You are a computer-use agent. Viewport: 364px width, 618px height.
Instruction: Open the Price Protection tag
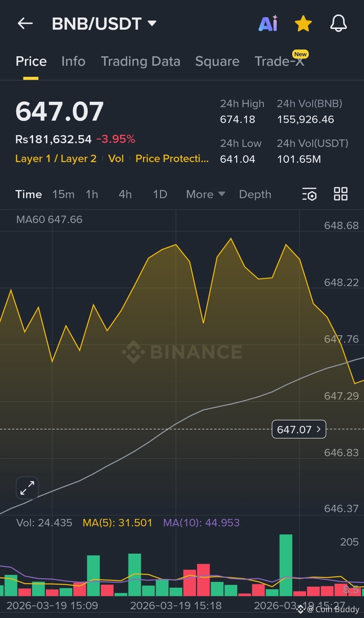click(172, 158)
